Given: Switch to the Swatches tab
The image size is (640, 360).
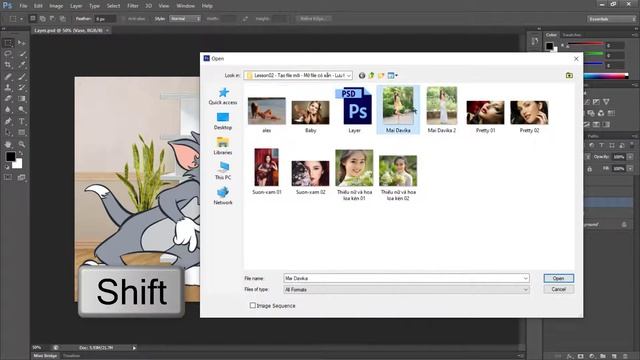Looking at the screenshot, I should click(x=572, y=35).
